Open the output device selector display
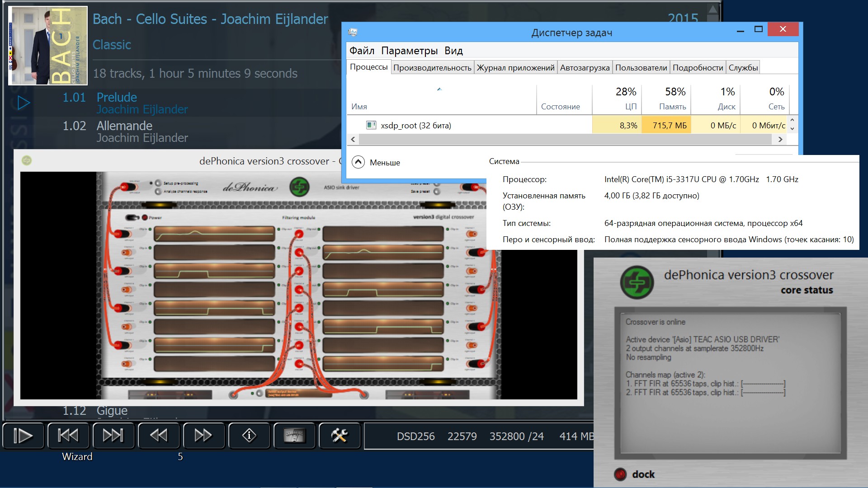Viewport: 868px width, 488px height. point(296,394)
